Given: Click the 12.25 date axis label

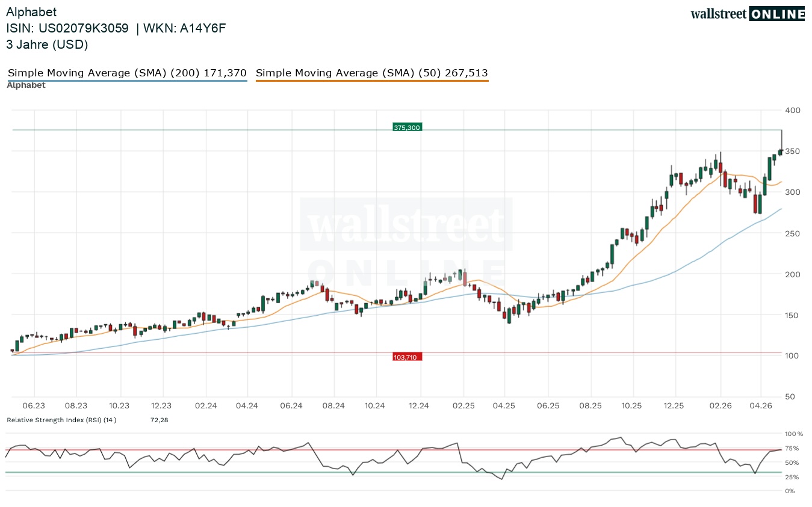Looking at the screenshot, I should pyautogui.click(x=674, y=406).
